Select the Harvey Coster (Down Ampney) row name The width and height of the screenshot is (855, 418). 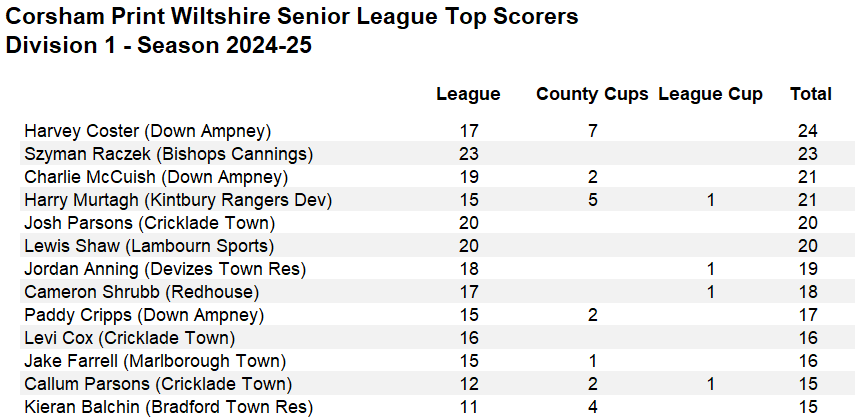(148, 131)
